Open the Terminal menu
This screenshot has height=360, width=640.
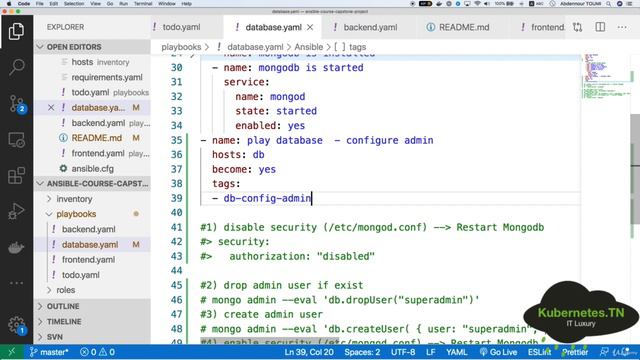click(142, 4)
